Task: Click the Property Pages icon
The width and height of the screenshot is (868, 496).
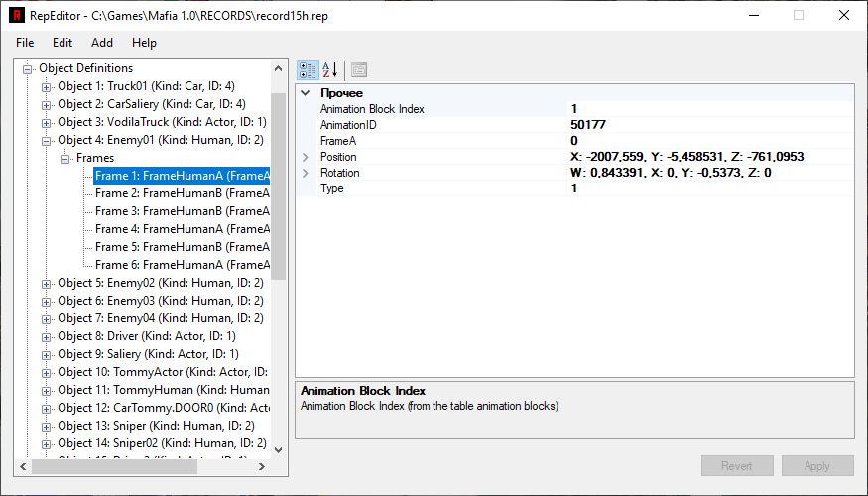Action: [x=358, y=69]
